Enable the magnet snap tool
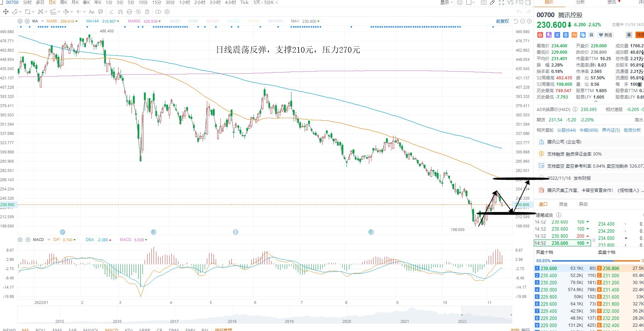The width and height of the screenshot is (644, 331). pyautogui.click(x=120, y=12)
